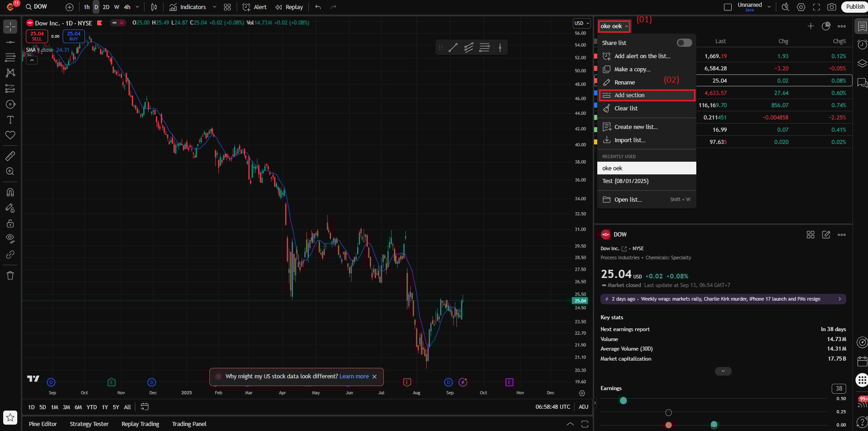The image size is (868, 431).
Task: Open the USD currency dropdown
Action: pos(581,23)
